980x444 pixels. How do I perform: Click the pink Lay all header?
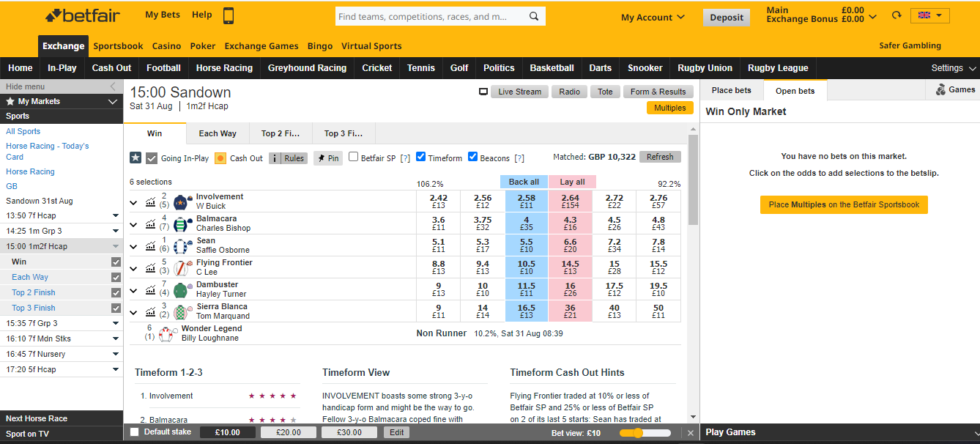point(572,182)
